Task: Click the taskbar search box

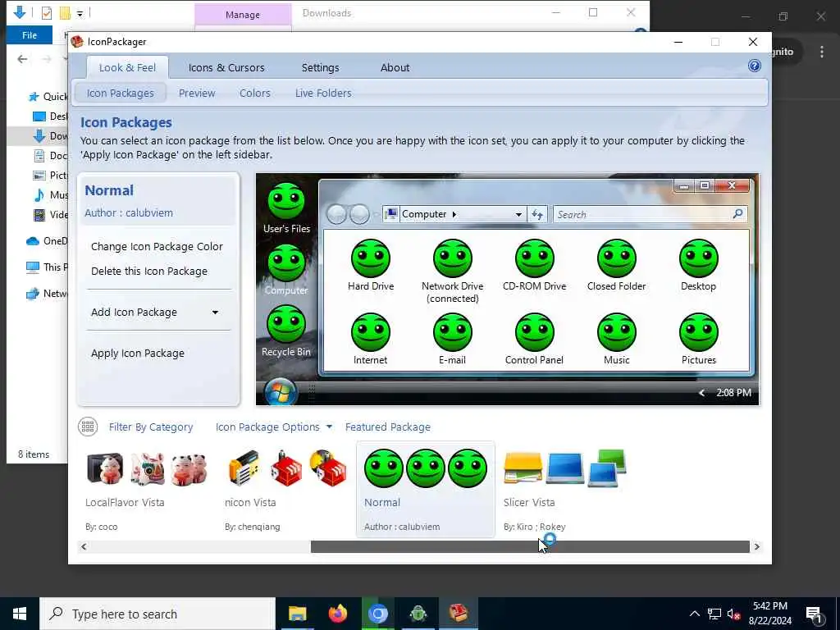Action: click(157, 614)
